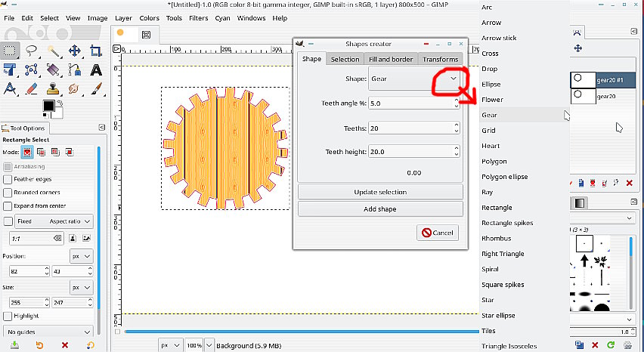Clear the 1:1 aspect ratio field
The height and width of the screenshot is (352, 644).
click(x=57, y=238)
